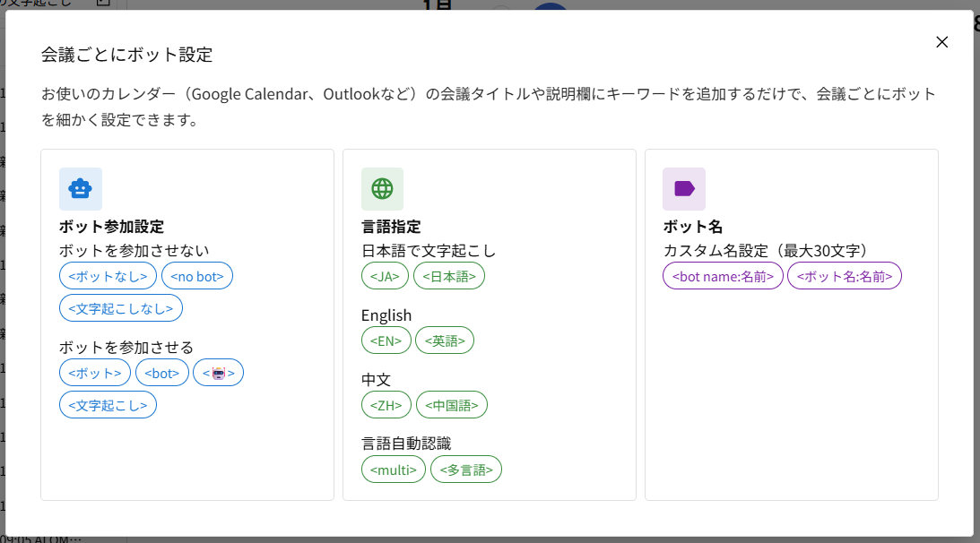This screenshot has height=543, width=980.
Task: Select the <EN> English keyword chip
Action: (x=386, y=340)
